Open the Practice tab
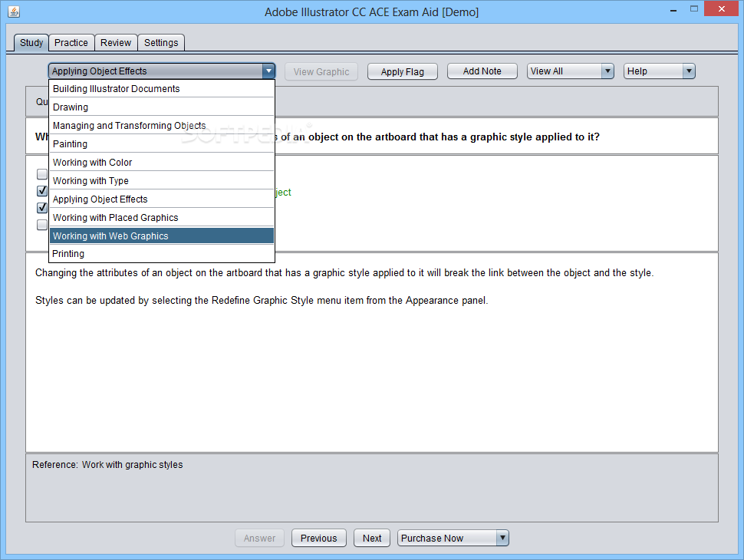The width and height of the screenshot is (744, 560). [x=71, y=43]
